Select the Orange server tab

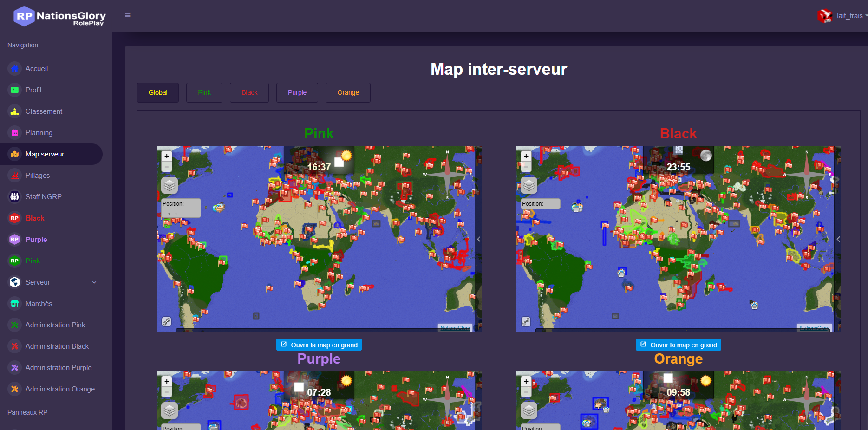[348, 92]
